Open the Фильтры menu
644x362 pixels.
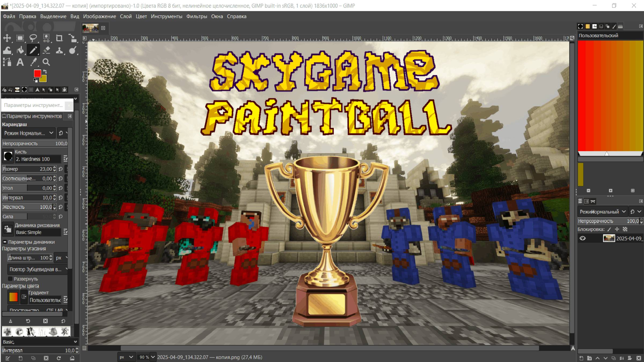[197, 16]
